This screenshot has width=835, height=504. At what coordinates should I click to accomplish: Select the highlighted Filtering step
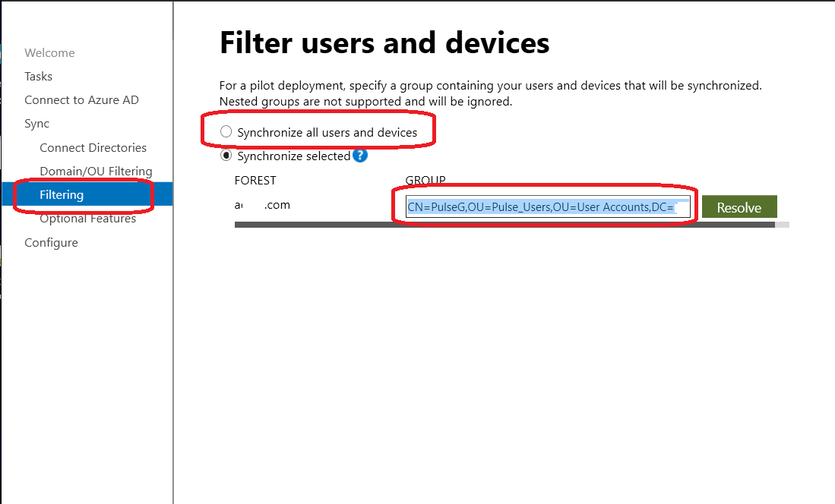(62, 194)
